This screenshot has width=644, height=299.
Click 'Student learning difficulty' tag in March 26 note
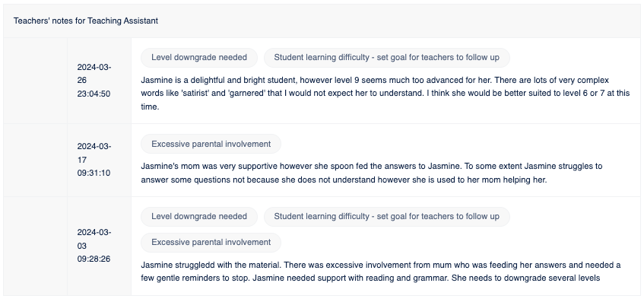[386, 58]
